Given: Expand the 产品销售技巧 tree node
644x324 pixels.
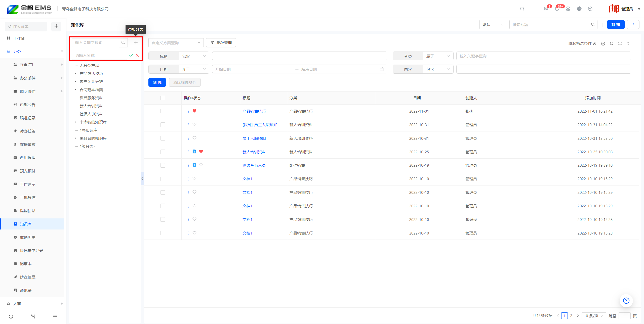Looking at the screenshot, I should coord(75,73).
